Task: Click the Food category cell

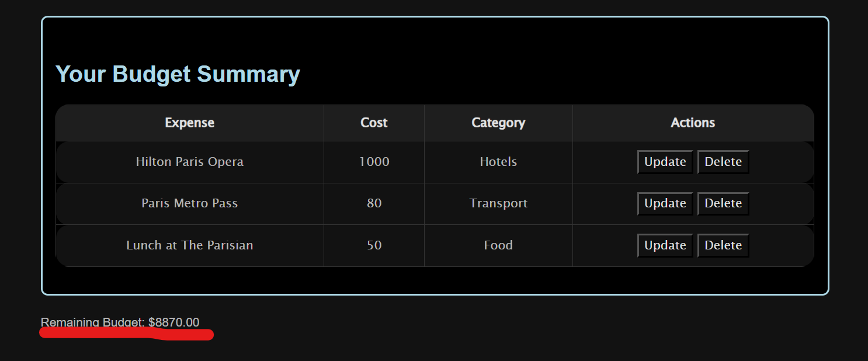Action: [498, 245]
